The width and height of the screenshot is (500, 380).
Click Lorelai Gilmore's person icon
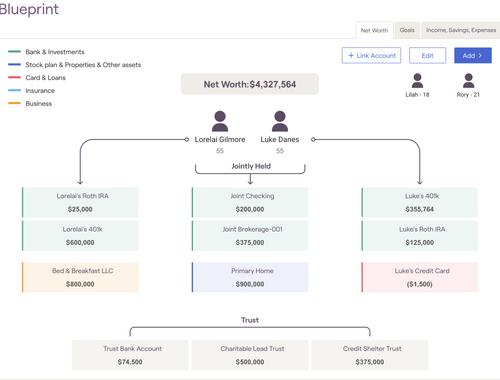coord(220,121)
